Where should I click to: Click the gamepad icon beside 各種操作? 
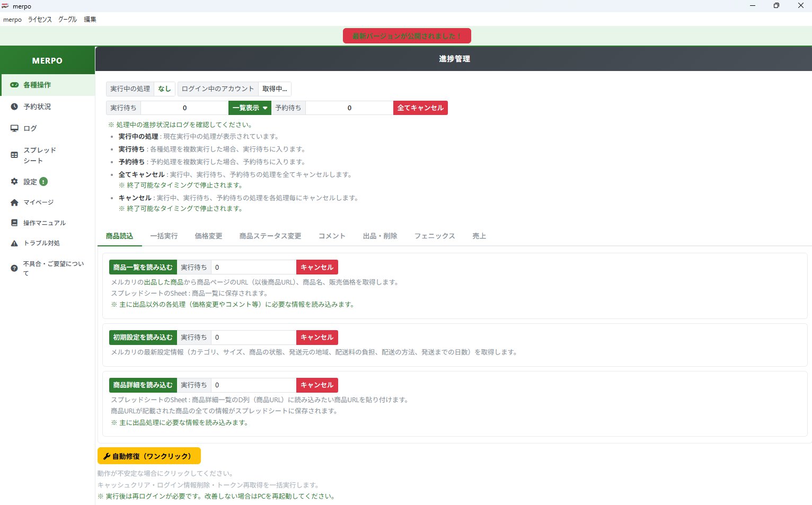(x=14, y=85)
